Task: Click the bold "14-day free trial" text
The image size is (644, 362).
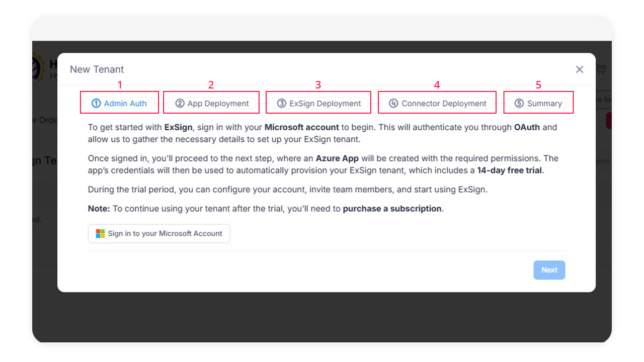Action: pyautogui.click(x=510, y=170)
